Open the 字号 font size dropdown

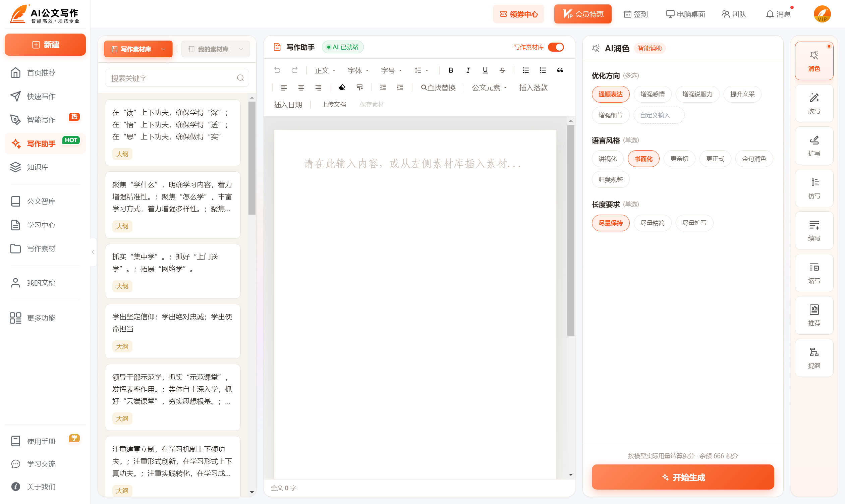pyautogui.click(x=391, y=70)
